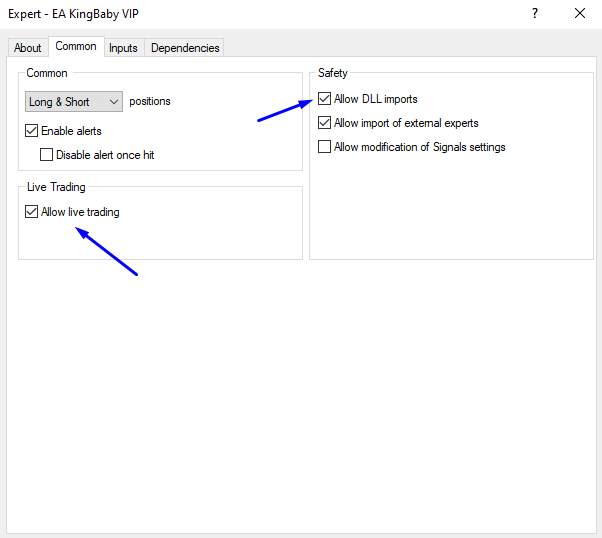
Task: Click the title 'Expert - EA KingBaby VIP'
Action: (x=73, y=14)
